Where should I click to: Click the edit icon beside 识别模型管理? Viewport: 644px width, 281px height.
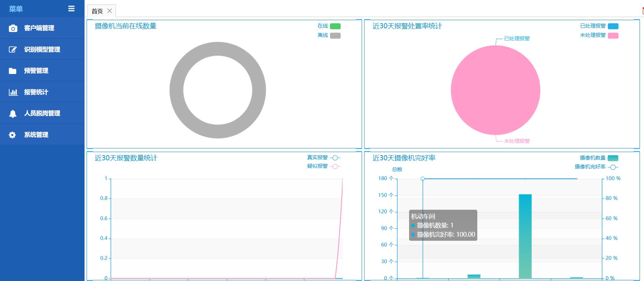tap(13, 49)
